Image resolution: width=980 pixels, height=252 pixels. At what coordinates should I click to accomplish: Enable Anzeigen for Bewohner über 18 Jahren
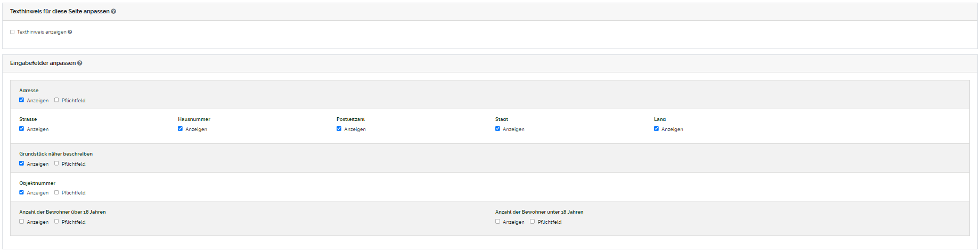[x=22, y=222]
